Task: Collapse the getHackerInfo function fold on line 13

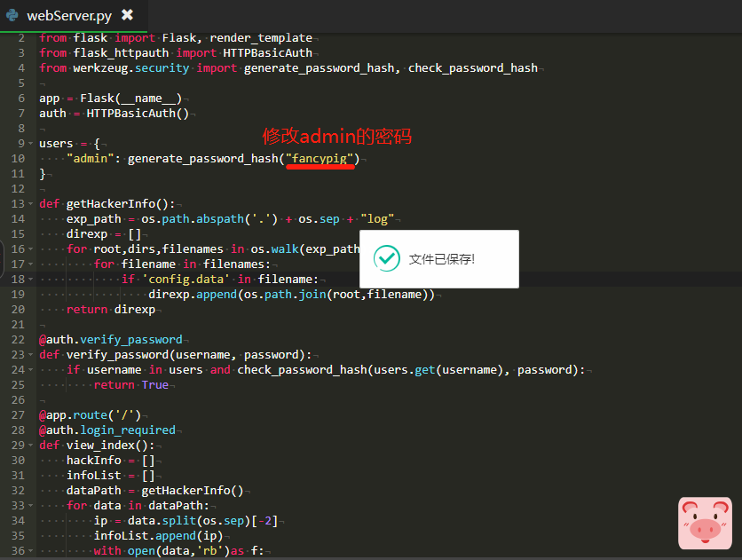Action: (x=31, y=204)
